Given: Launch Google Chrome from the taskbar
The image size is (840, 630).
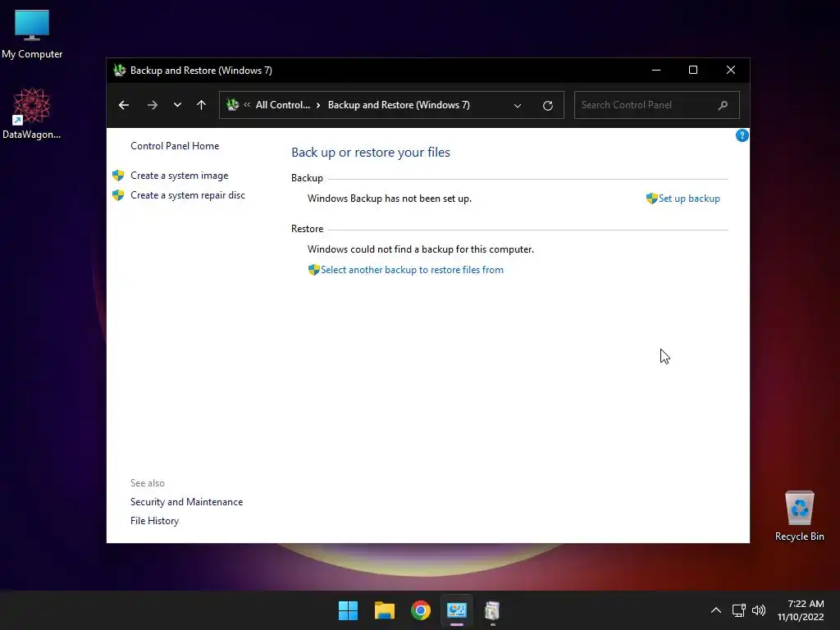Looking at the screenshot, I should point(421,610).
